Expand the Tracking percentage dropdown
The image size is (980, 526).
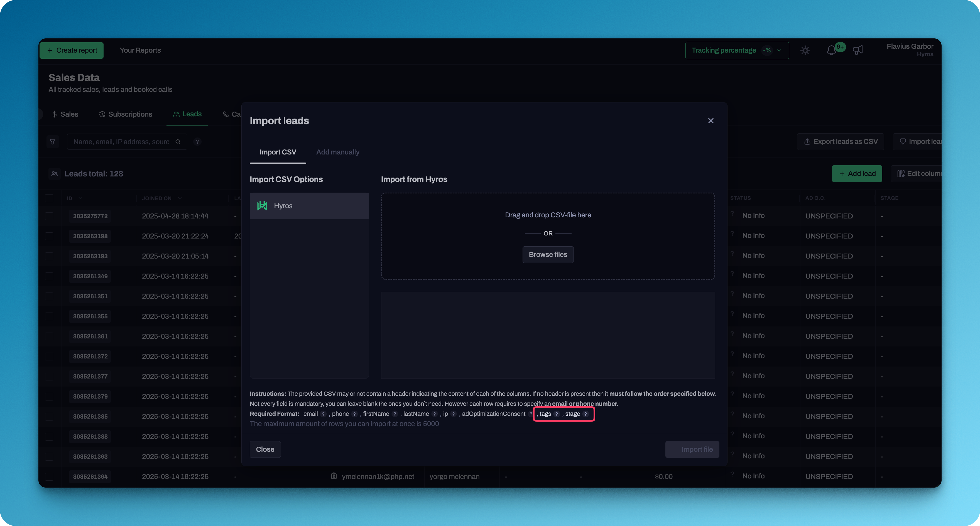[x=737, y=50]
